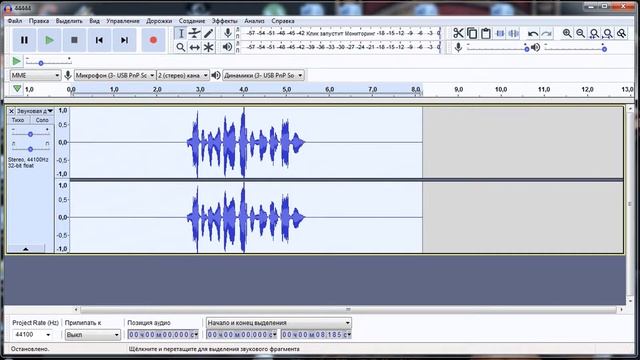The height and width of the screenshot is (360, 640).
Task: Click the audio position time field
Action: click(163, 335)
